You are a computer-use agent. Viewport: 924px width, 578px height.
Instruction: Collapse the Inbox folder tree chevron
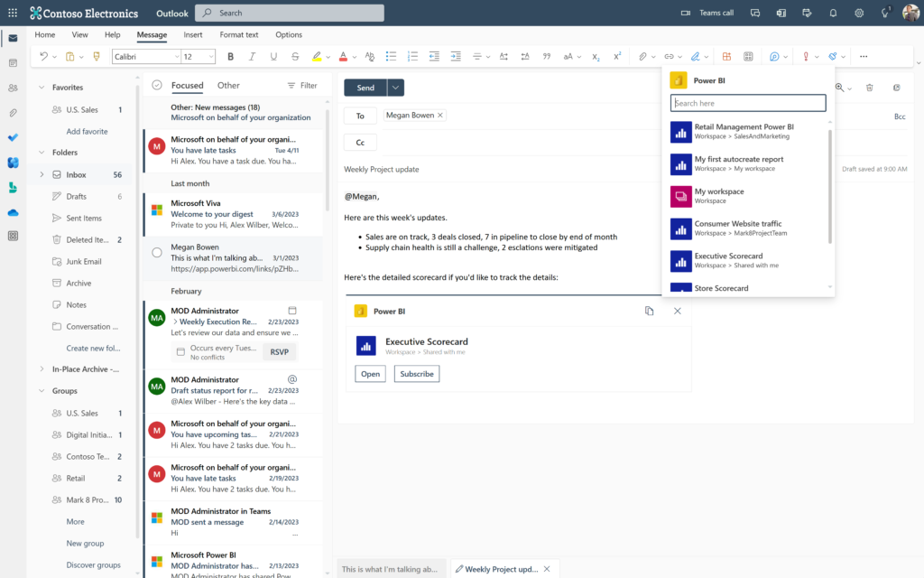click(40, 173)
